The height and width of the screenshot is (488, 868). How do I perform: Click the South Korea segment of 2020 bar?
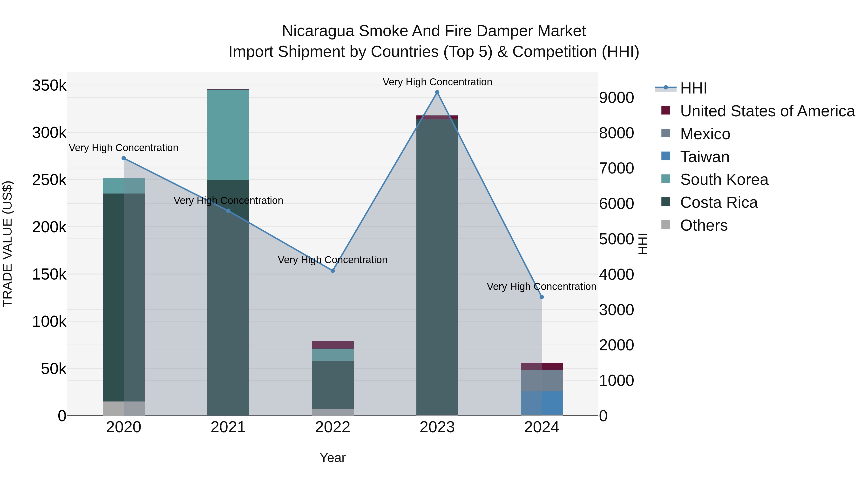[x=124, y=186]
